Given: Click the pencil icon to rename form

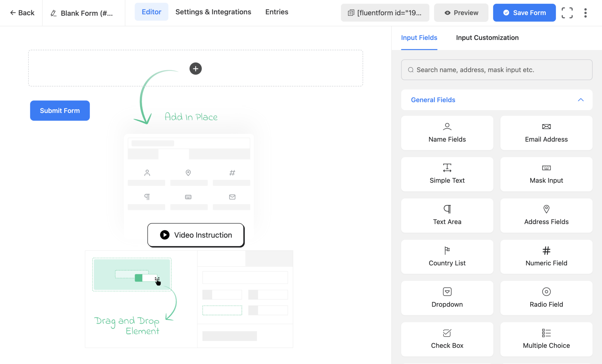Looking at the screenshot, I should pos(53,13).
